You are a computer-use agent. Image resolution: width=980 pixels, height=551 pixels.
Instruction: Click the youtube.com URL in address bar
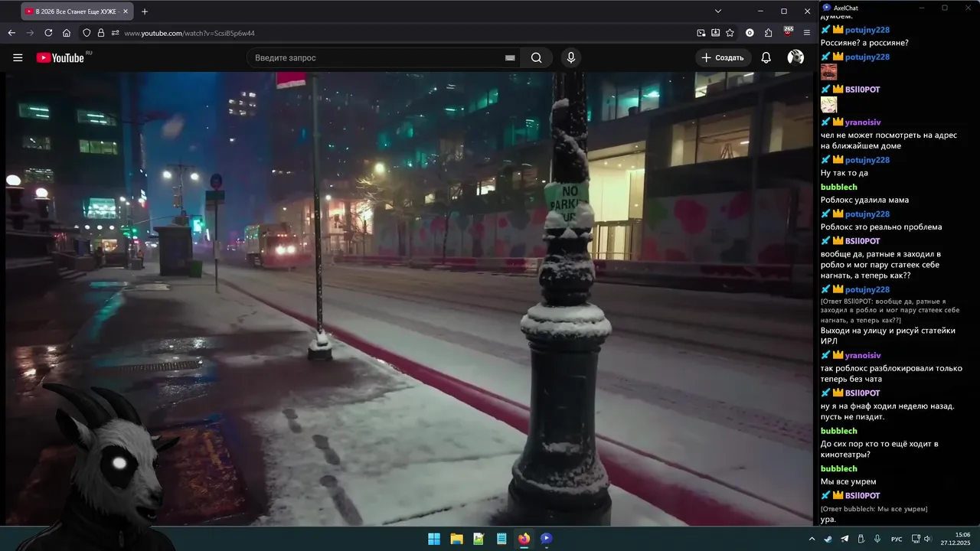point(189,33)
